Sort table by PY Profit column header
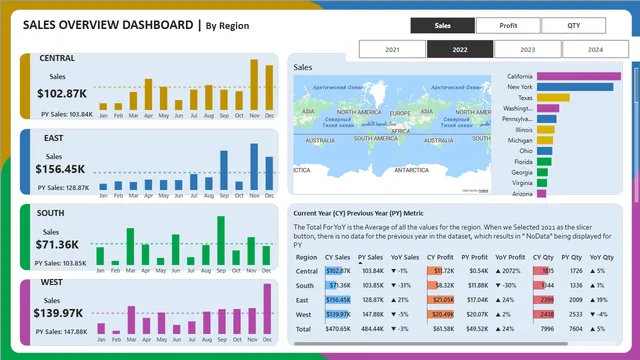Screen dimensions: 640x360 [x=475, y=257]
